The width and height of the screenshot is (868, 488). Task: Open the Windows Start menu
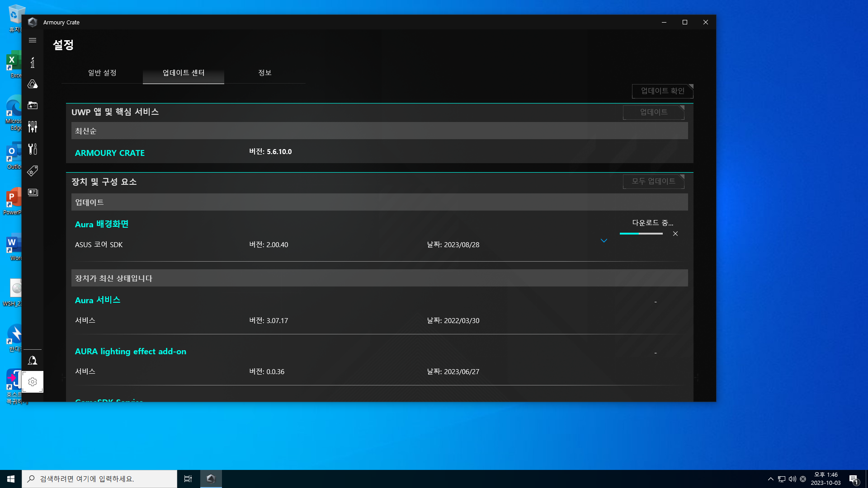pos(11,479)
